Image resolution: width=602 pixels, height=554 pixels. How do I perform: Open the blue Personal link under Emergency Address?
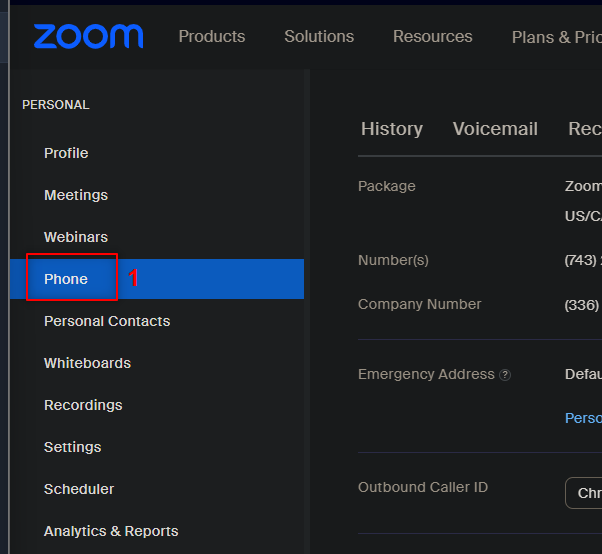click(583, 418)
